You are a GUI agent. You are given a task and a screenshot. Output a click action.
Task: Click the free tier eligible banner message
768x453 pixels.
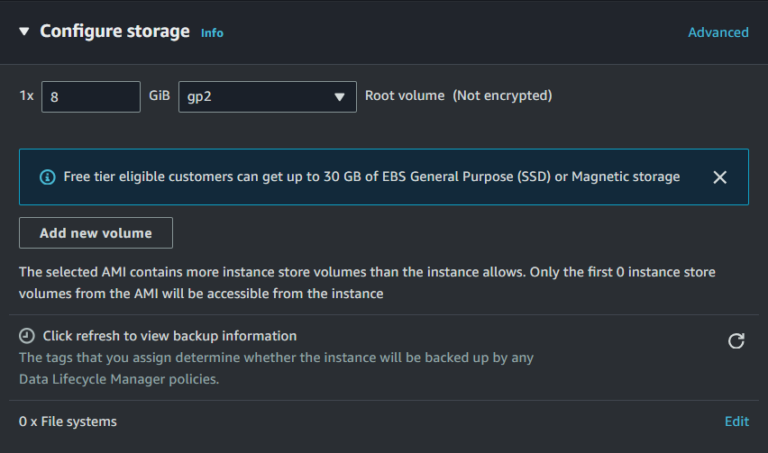pos(372,177)
